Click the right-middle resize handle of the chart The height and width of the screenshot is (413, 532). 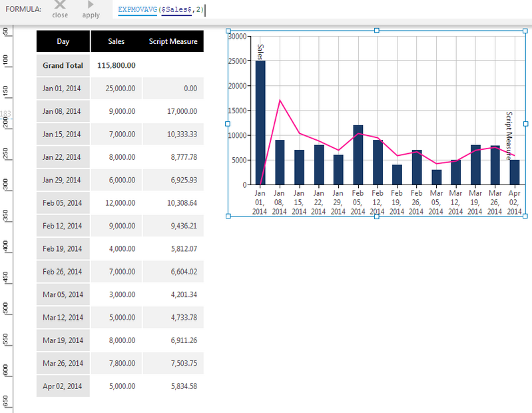pos(525,124)
